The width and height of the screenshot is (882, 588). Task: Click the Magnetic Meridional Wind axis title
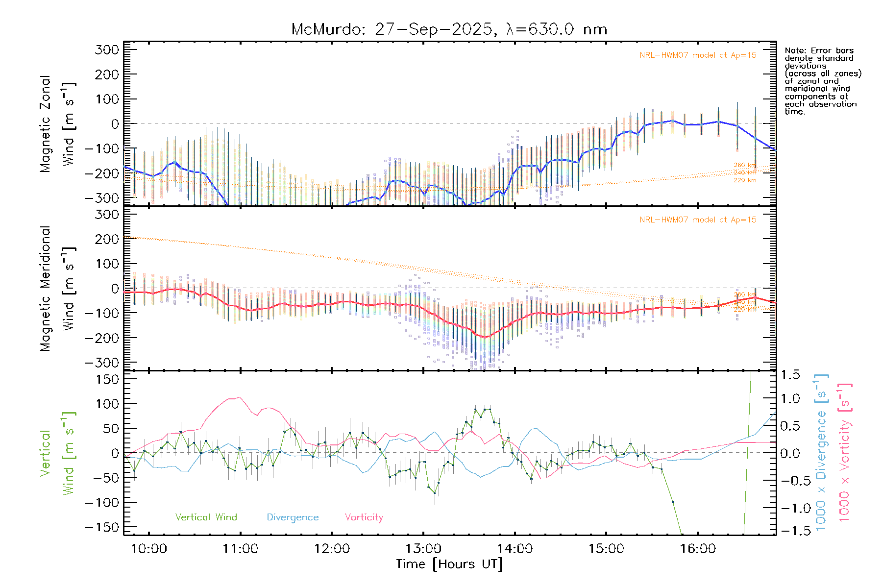pyautogui.click(x=57, y=289)
